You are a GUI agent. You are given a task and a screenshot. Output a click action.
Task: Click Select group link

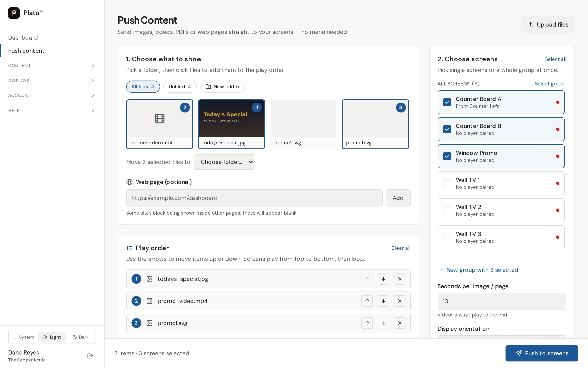(x=549, y=84)
